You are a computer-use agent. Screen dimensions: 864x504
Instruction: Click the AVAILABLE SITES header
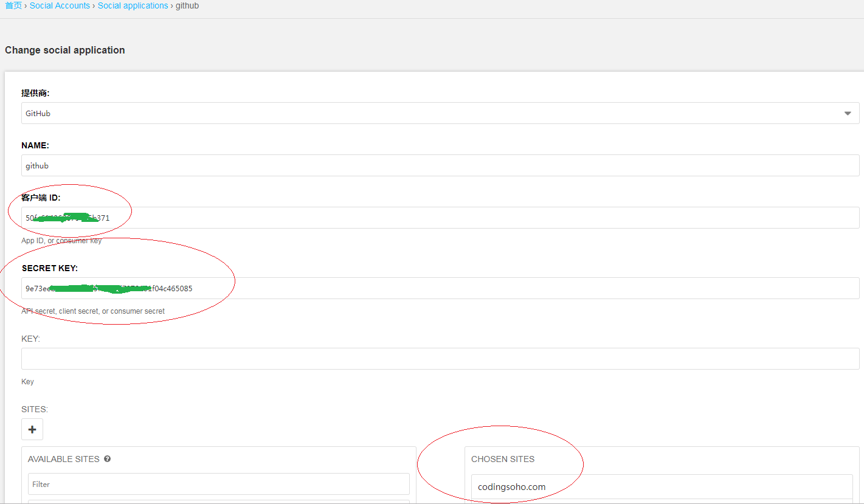coord(64,459)
